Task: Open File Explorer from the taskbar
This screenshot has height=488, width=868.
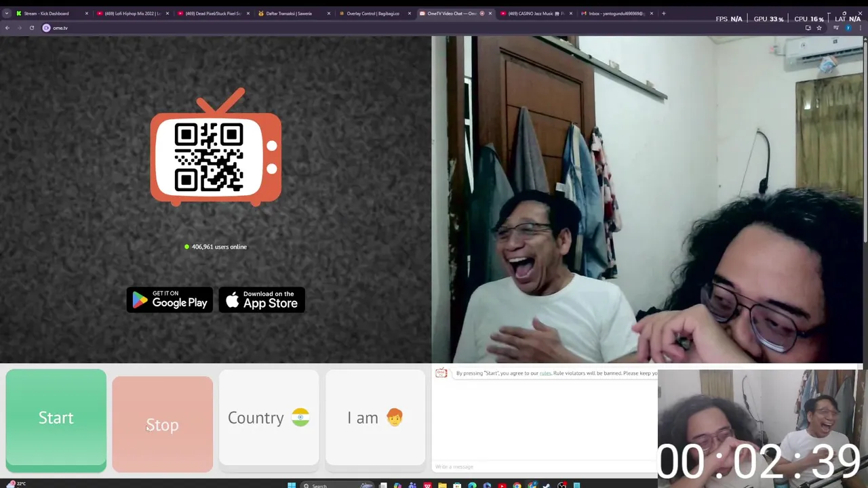Action: click(x=442, y=485)
